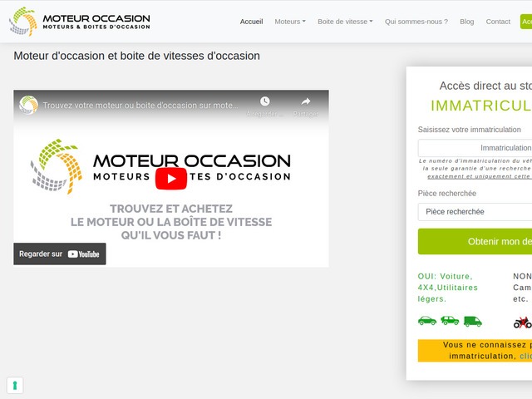
Task: Click the green button after Contact
Action: pyautogui.click(x=526, y=22)
